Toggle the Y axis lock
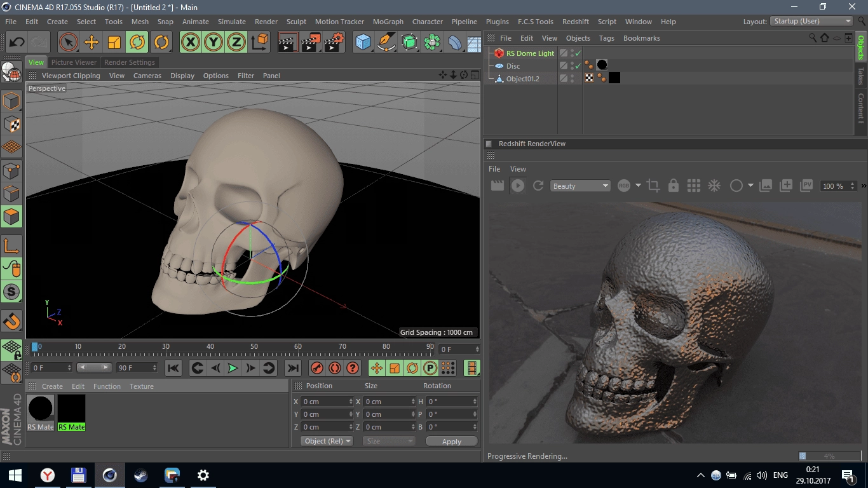Image resolution: width=868 pixels, height=488 pixels. (x=213, y=43)
